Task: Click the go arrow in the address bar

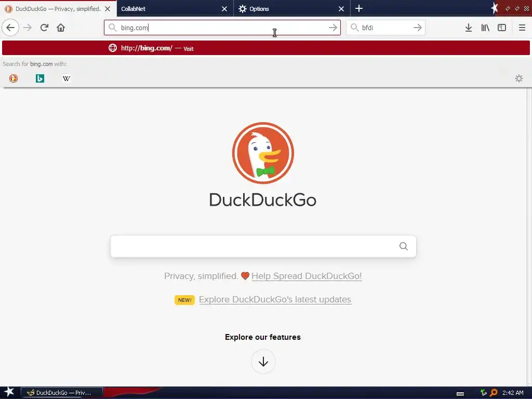Action: click(x=333, y=28)
